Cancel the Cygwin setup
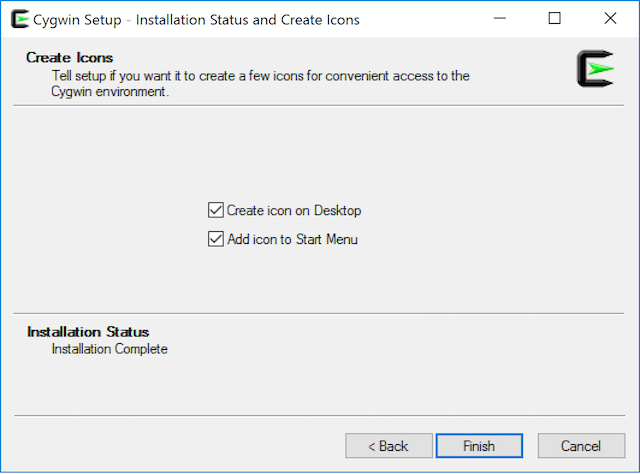Screen dimensions: 640x474 [581, 445]
